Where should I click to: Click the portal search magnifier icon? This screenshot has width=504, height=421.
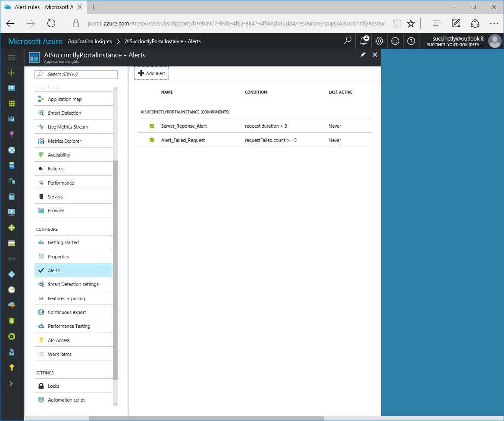[x=347, y=41]
